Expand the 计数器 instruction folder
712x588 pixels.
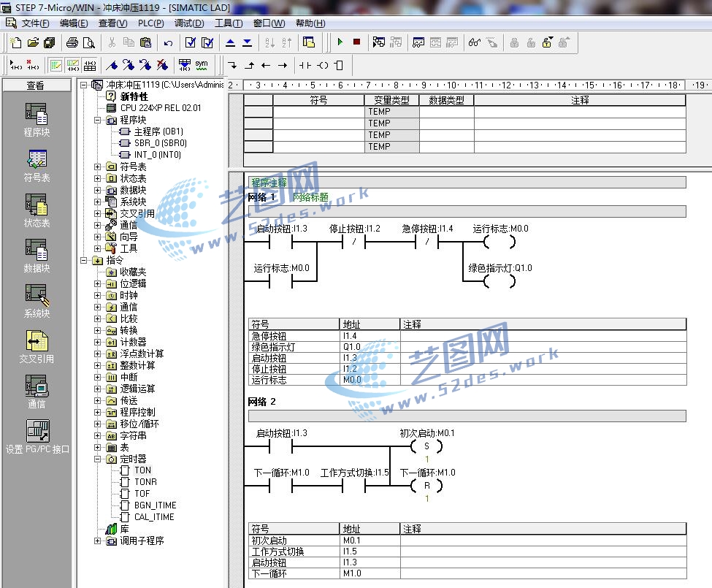click(97, 343)
